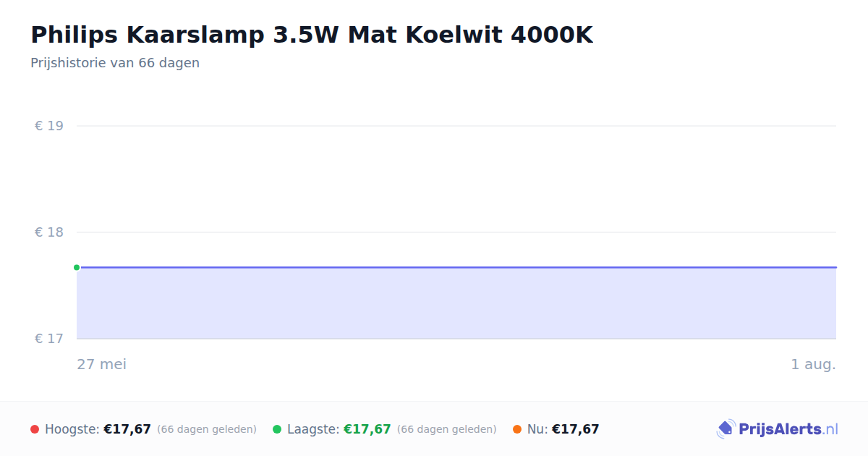This screenshot has width=868, height=456.
Task: Click the 1 aug. date label
Action: tap(813, 364)
